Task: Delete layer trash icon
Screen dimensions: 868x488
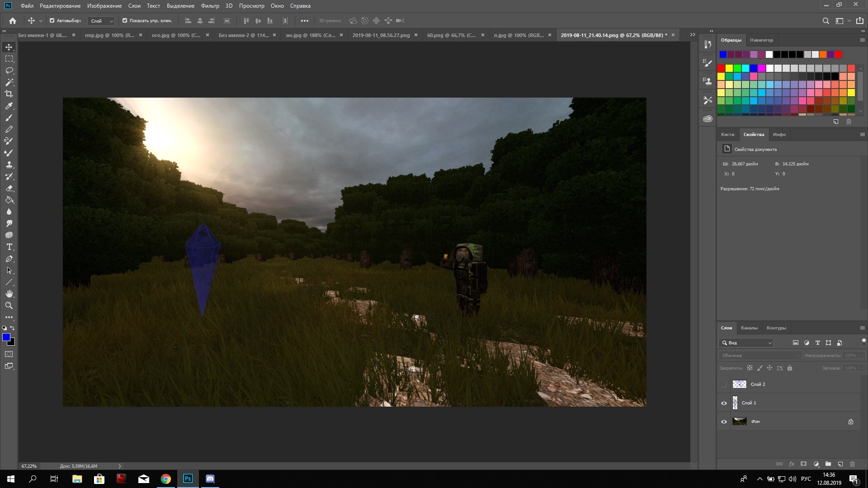Action: 852,464
